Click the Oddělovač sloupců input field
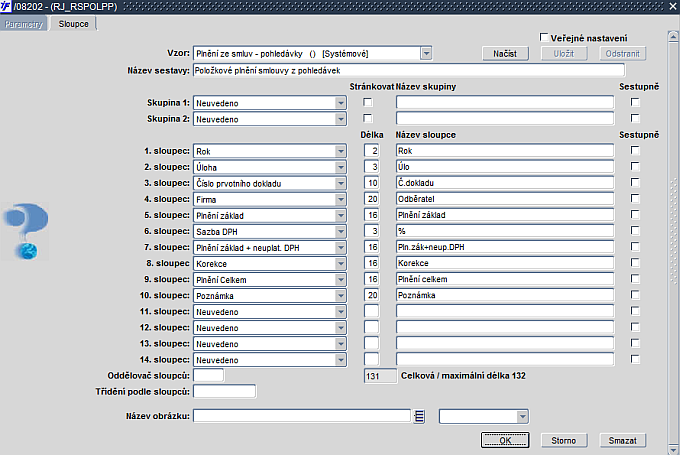The image size is (680, 455). coord(209,375)
